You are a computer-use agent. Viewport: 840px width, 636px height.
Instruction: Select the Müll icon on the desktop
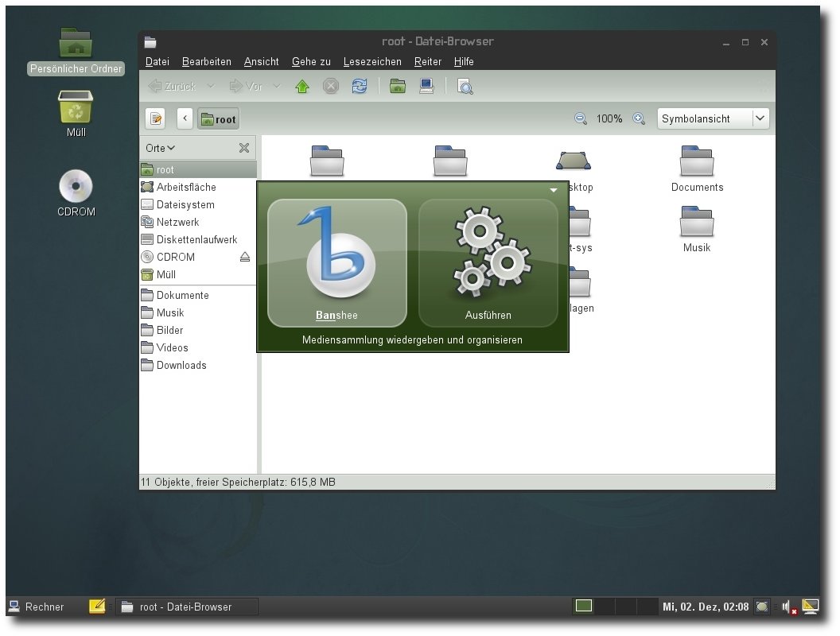tap(76, 114)
